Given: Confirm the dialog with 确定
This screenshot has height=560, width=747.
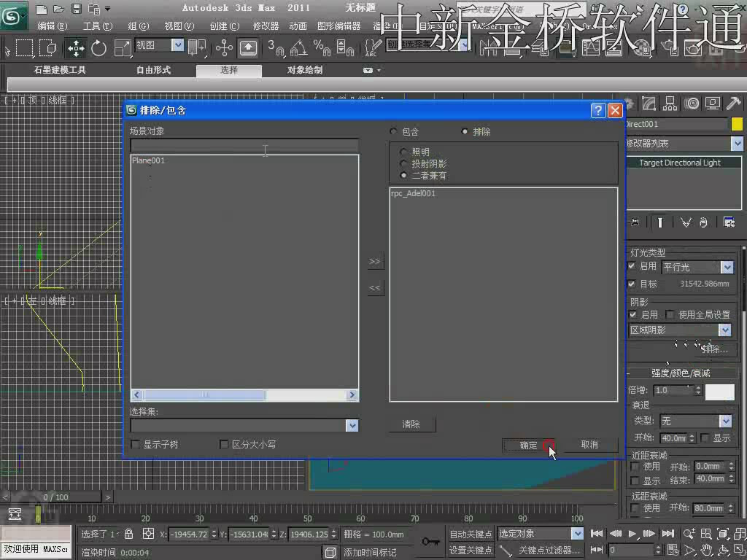Looking at the screenshot, I should point(528,446).
